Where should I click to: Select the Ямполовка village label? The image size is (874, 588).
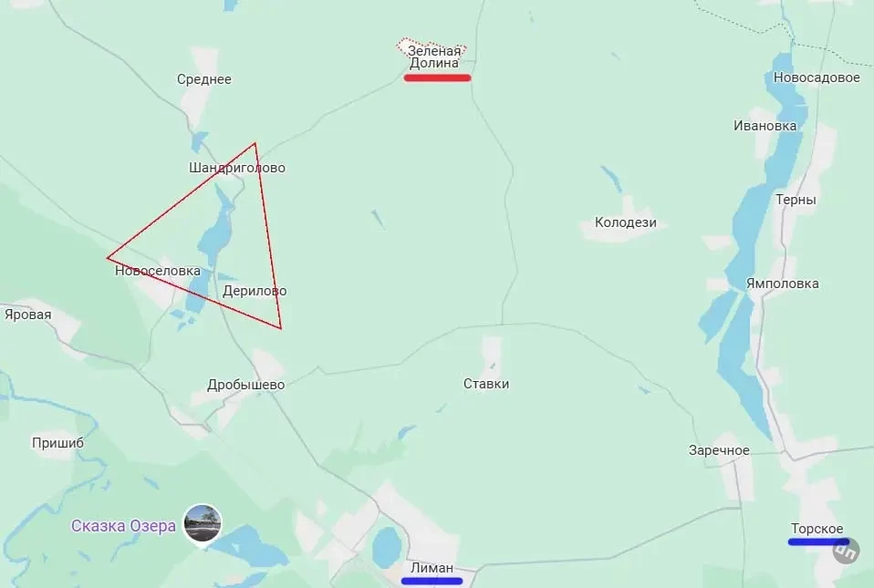click(783, 284)
